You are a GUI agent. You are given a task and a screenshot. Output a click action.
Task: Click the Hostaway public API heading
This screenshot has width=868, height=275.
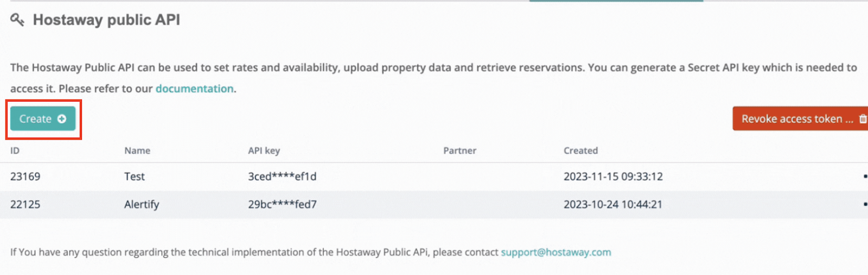(106, 20)
